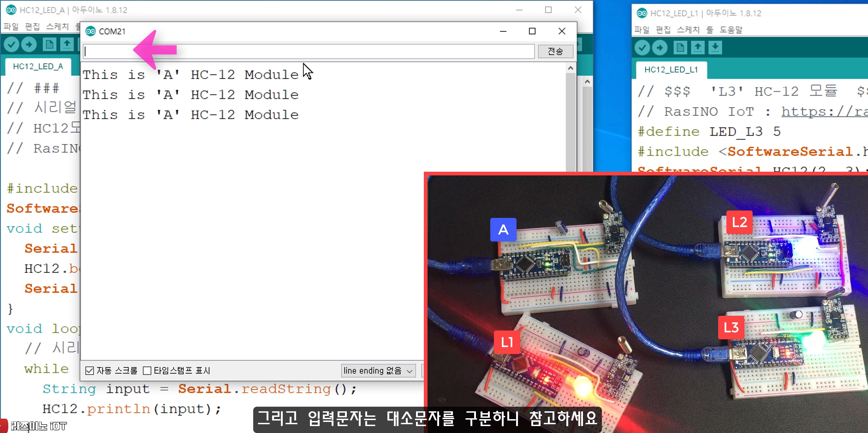Select the HC12_LED_L1 sketch tab

(671, 70)
